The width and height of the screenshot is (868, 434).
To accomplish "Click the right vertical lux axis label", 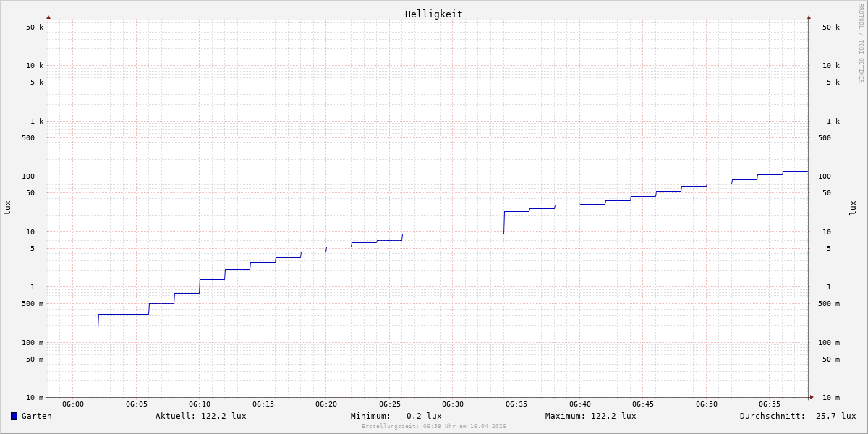I will [x=853, y=208].
